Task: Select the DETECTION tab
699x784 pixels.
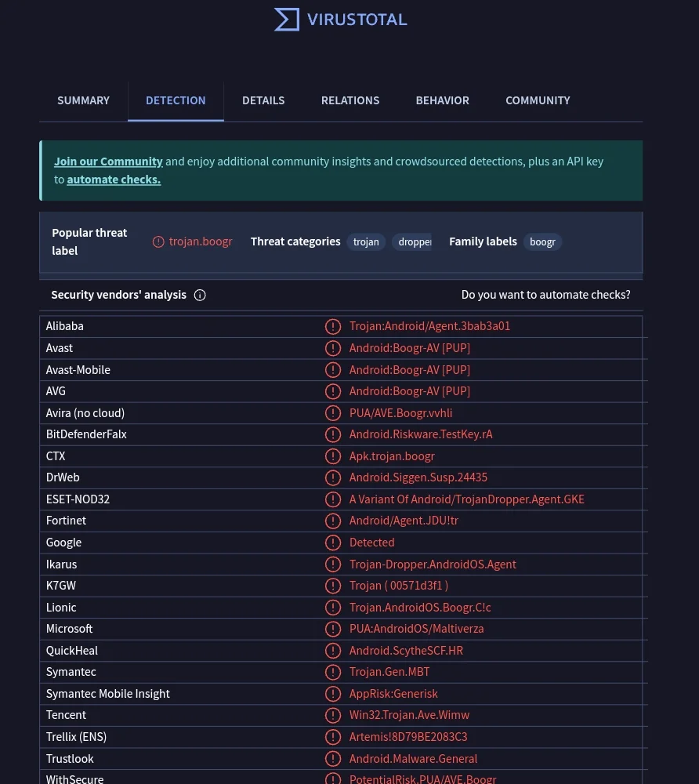Action: tap(176, 100)
